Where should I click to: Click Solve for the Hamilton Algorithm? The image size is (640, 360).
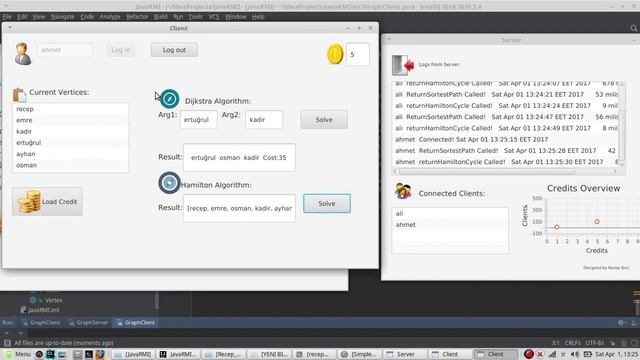(x=327, y=203)
